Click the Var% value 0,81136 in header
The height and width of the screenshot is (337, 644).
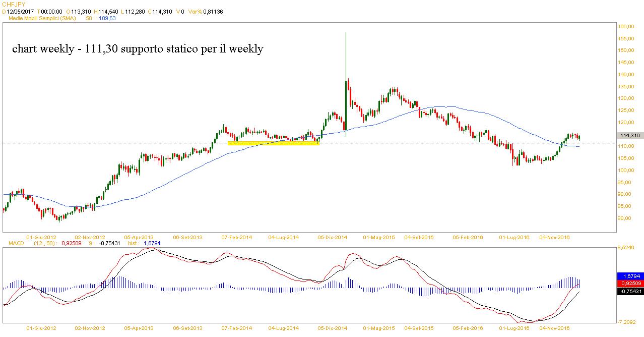point(213,11)
